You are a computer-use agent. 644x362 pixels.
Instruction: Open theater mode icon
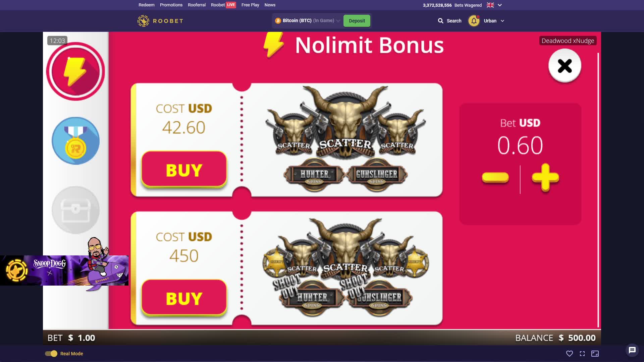[595, 354]
